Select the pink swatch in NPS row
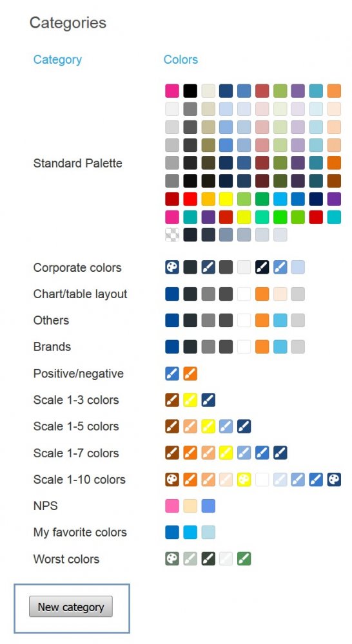 (x=172, y=506)
